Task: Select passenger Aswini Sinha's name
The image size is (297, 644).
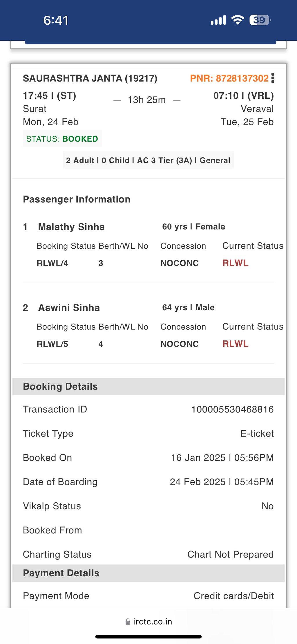Action: (x=69, y=308)
